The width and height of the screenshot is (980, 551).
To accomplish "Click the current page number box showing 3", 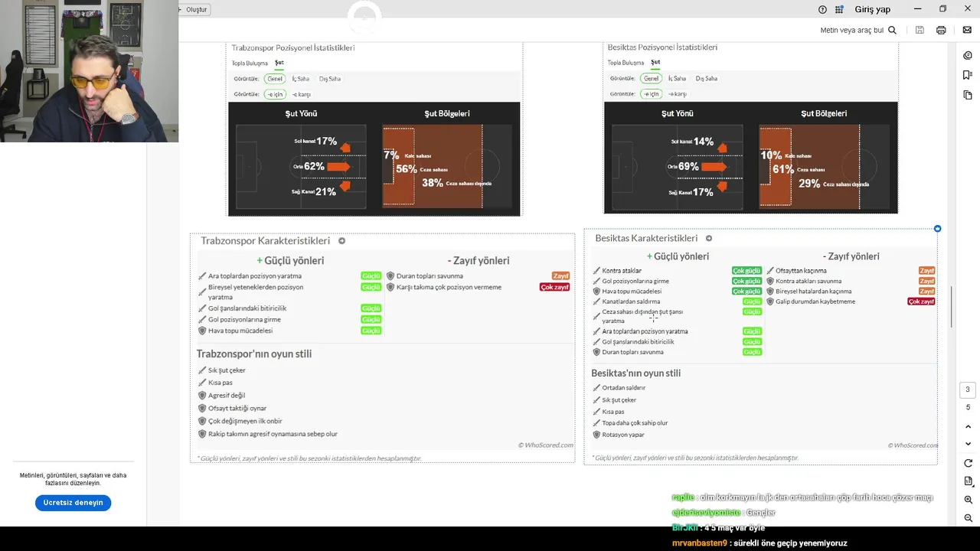I will pos(968,390).
